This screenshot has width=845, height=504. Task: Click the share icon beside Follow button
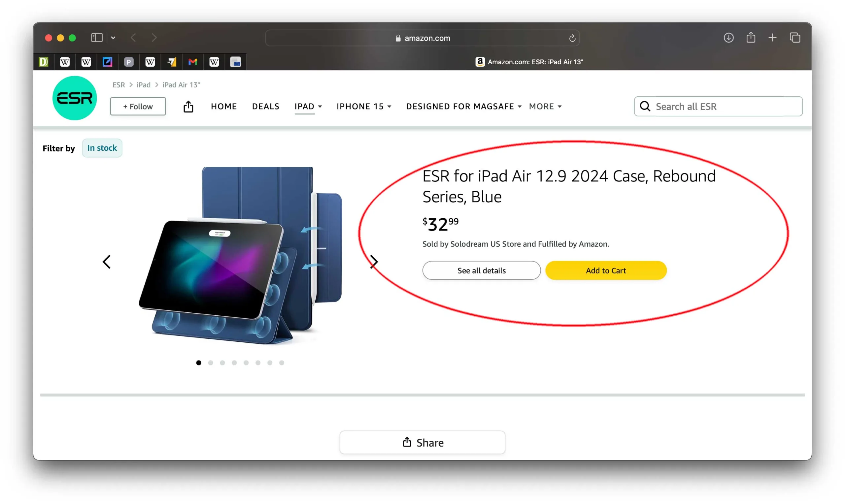coord(188,107)
